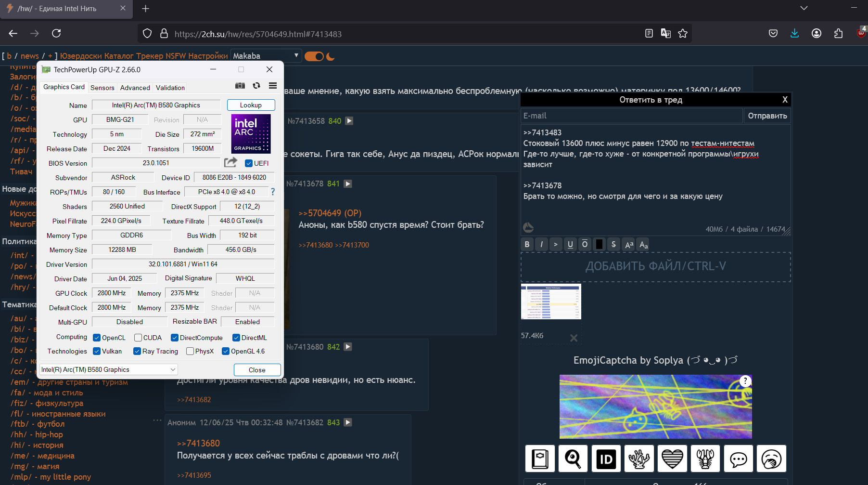Select the yawning face captcha tile
Screen dimensions: 868x485
771,459
